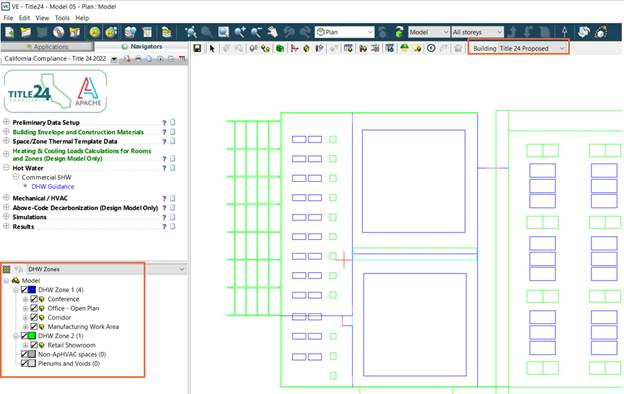Select Above-Code Decarbonization (Design Model Only)
Viewport: 624px width, 394px height.
tap(85, 208)
